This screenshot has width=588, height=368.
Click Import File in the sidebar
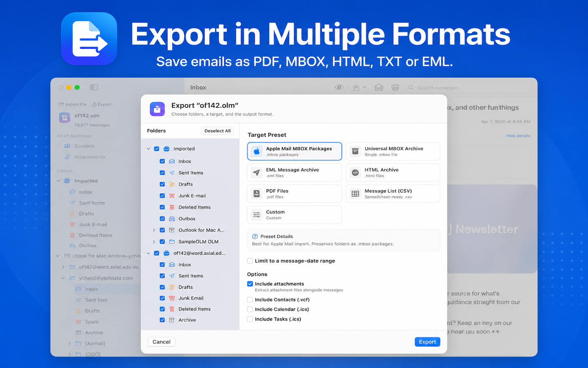tap(73, 104)
